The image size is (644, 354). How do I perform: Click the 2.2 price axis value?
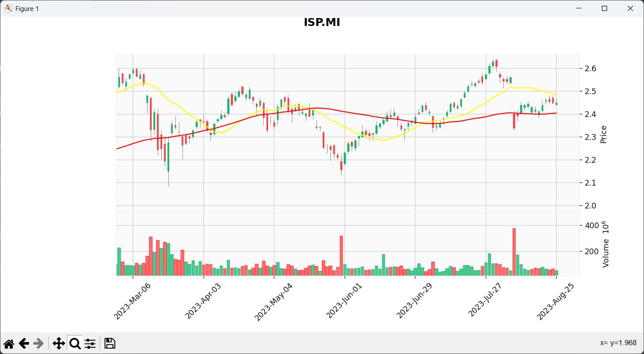pyautogui.click(x=590, y=160)
